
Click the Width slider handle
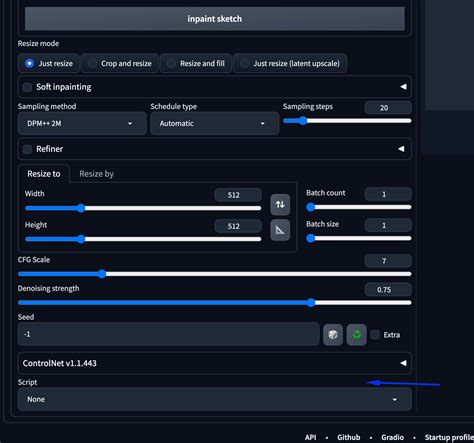[81, 208]
